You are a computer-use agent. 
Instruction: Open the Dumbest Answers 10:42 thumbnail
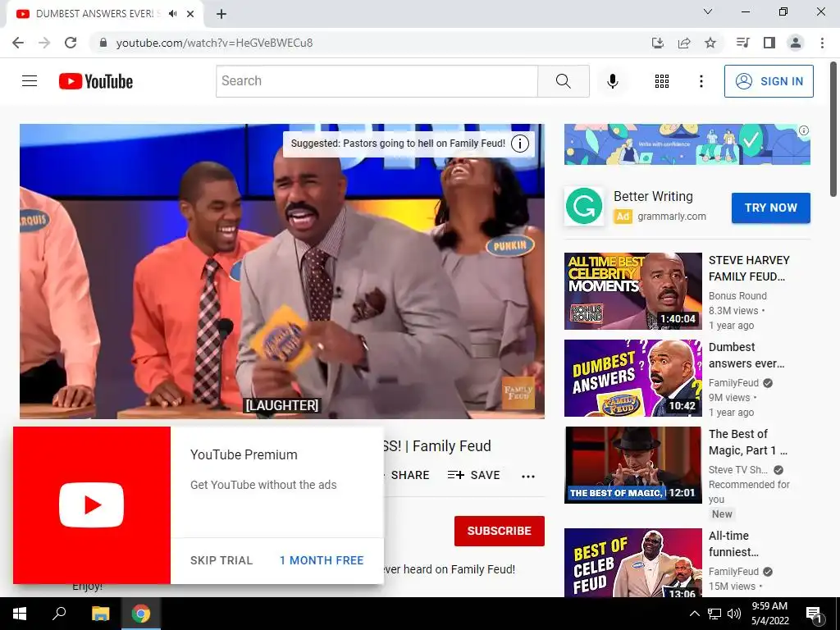coord(632,378)
